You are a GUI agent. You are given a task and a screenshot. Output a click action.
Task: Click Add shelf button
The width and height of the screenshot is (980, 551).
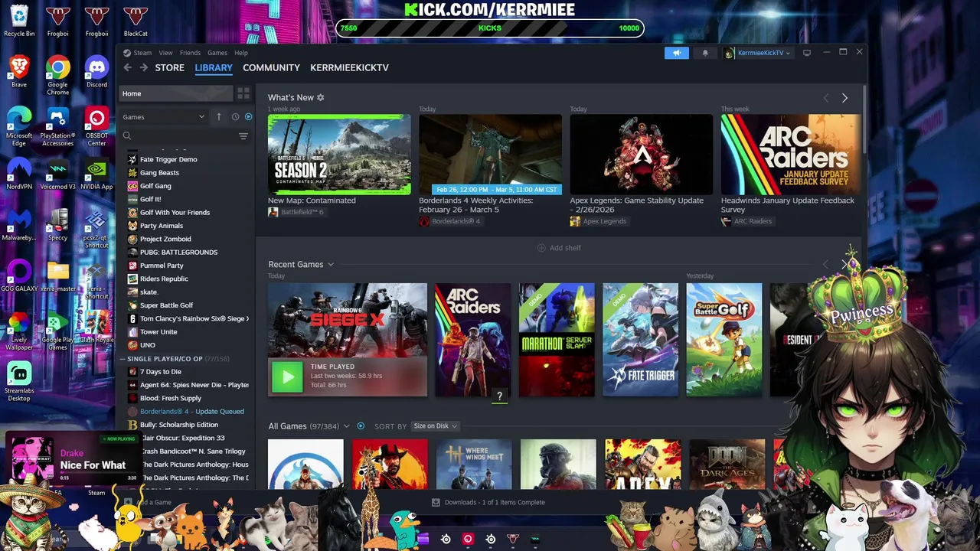click(x=559, y=248)
